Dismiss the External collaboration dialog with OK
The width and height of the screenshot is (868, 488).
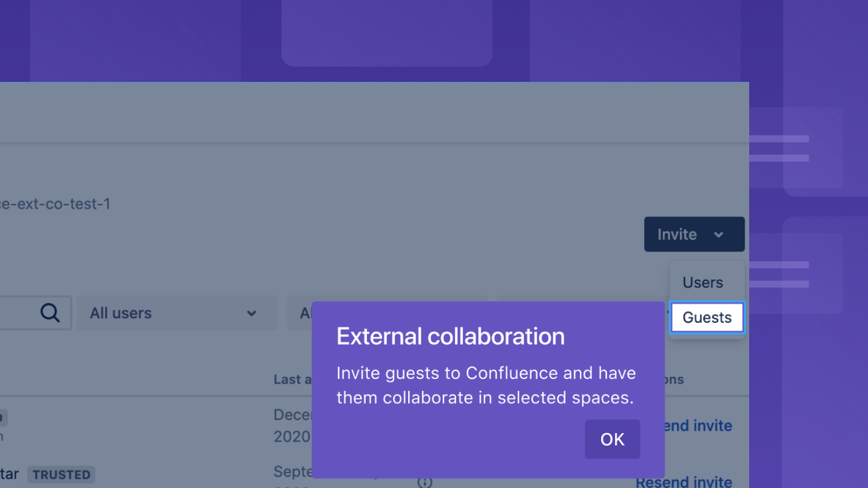coord(612,439)
